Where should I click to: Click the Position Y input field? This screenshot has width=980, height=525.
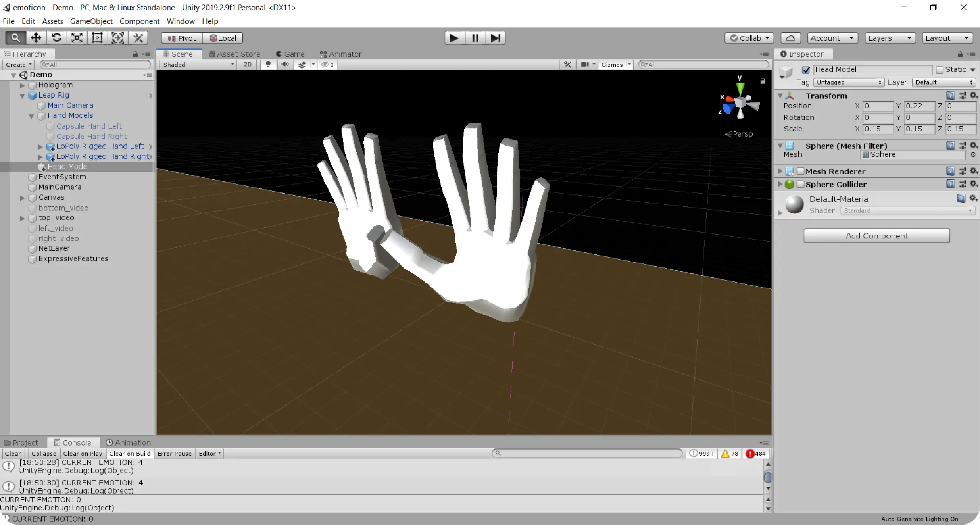pos(919,106)
